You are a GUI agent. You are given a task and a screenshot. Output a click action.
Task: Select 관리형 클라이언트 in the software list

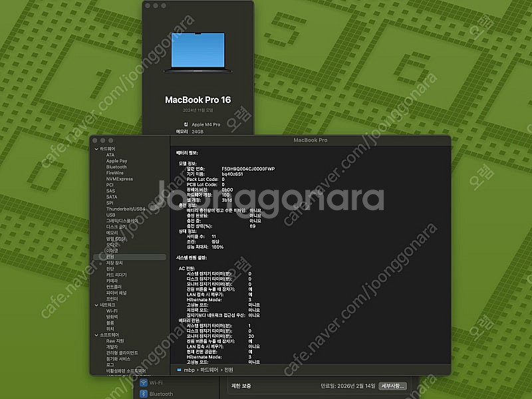[x=122, y=353]
